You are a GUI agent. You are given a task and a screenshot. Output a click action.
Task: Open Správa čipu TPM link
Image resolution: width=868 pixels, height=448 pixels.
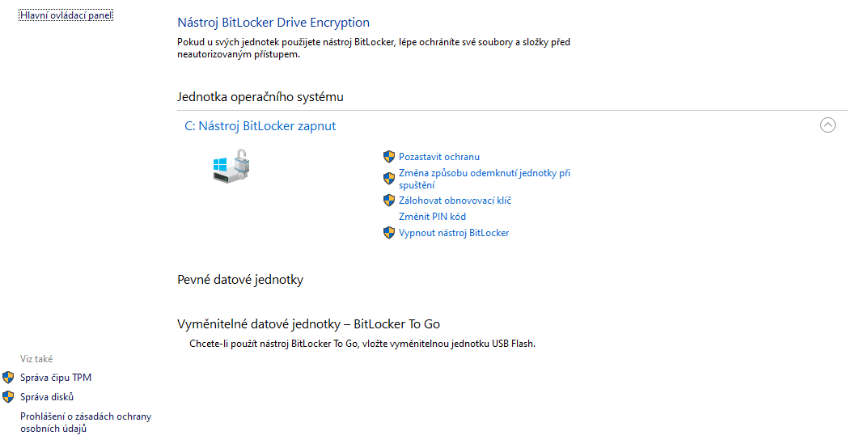tap(56, 378)
